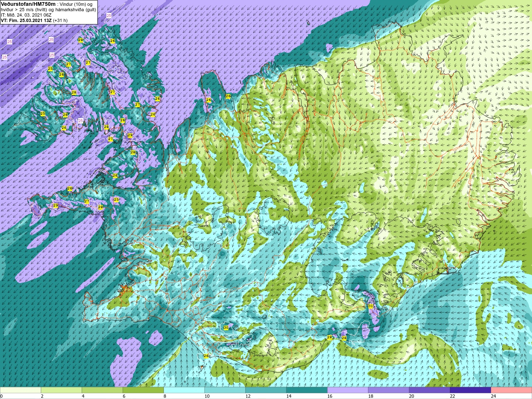Click the legend scale number 0
The image size is (532, 399).
[2, 396]
